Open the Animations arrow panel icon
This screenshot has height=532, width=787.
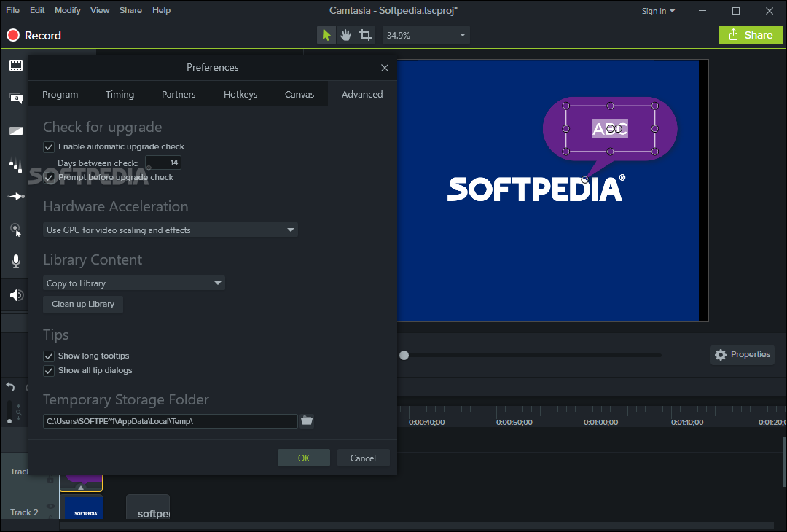click(x=16, y=196)
